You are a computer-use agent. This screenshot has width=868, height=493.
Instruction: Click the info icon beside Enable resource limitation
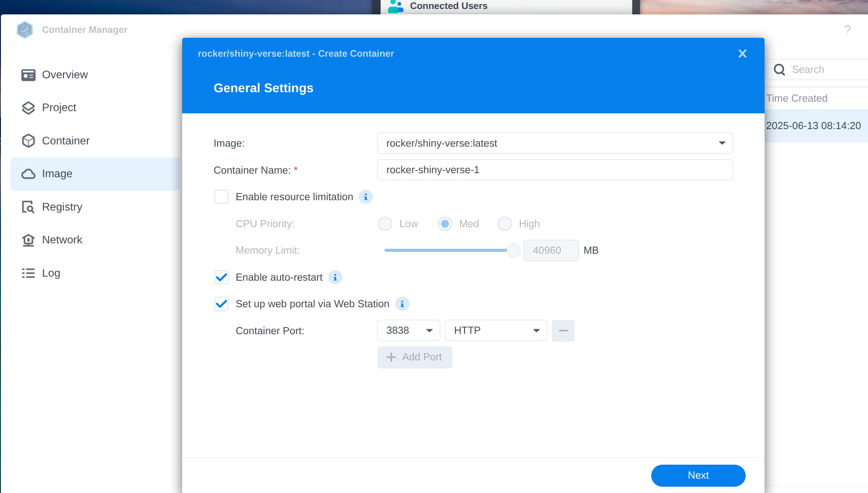pos(366,197)
